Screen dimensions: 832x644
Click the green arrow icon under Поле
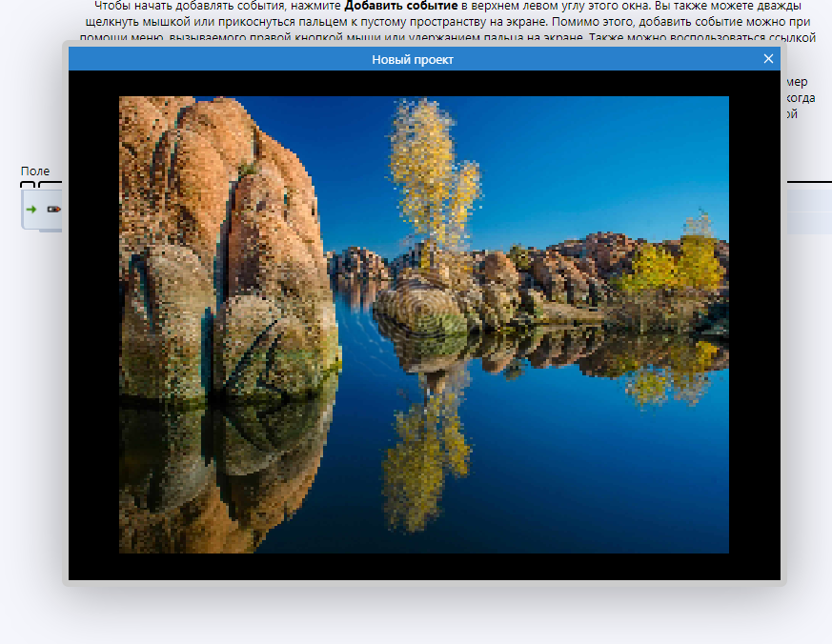pos(31,210)
